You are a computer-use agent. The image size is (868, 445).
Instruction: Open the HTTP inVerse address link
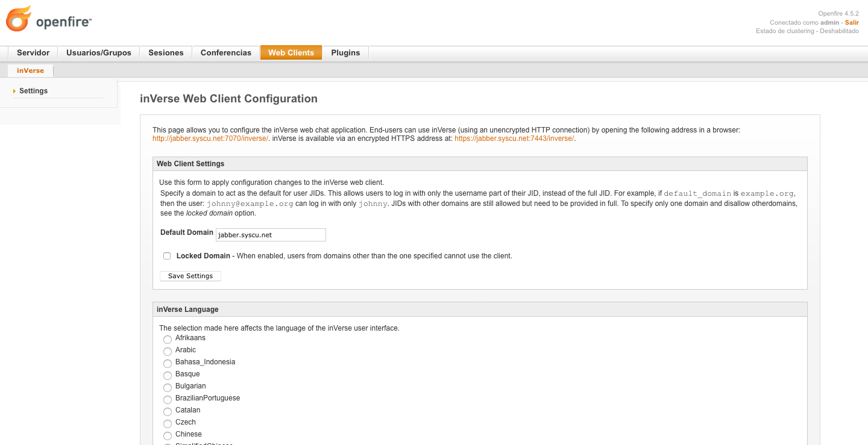click(x=210, y=138)
